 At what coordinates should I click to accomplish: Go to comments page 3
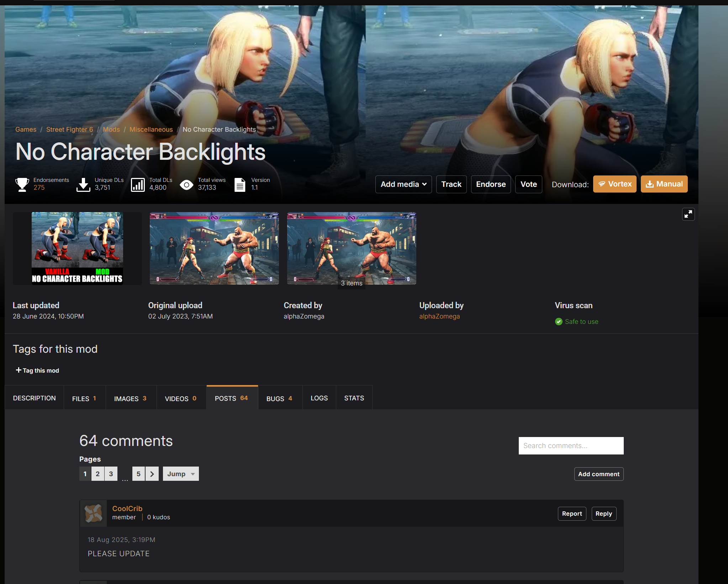[x=111, y=474]
